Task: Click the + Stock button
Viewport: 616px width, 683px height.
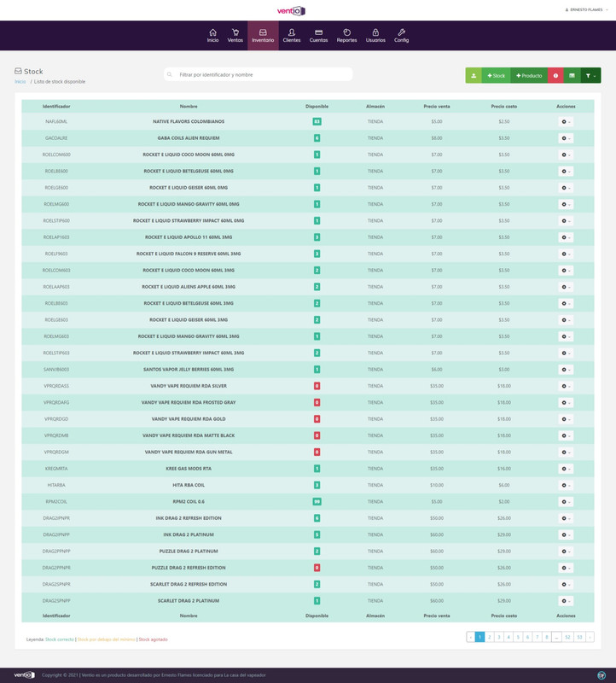Action: pos(496,75)
